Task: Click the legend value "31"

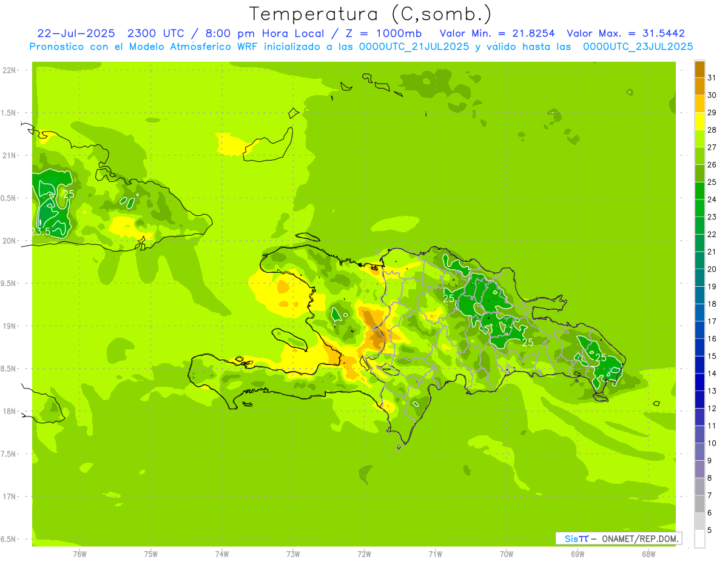Action: pos(712,78)
